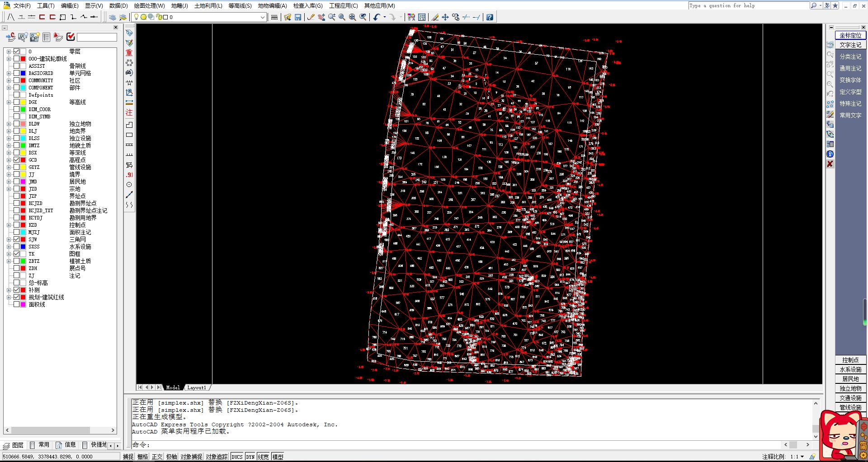Click the 分类注记 option
The width and height of the screenshot is (868, 462).
tap(850, 57)
